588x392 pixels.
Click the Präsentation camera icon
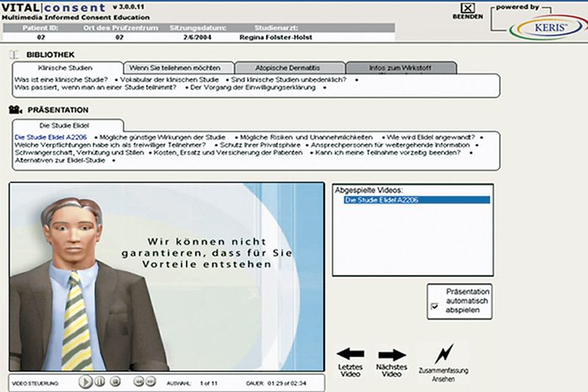point(15,110)
